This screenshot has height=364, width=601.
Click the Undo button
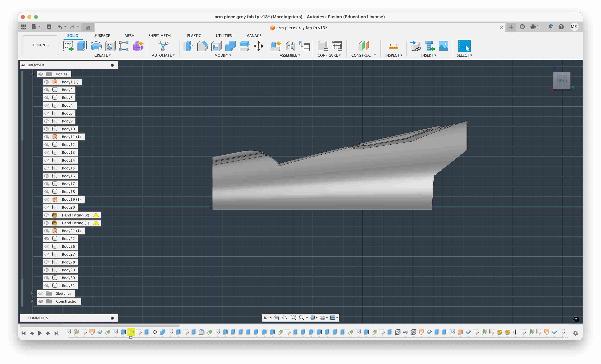point(60,27)
